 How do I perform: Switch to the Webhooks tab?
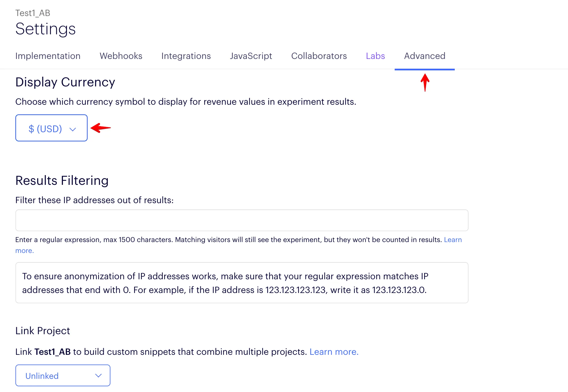click(x=121, y=56)
